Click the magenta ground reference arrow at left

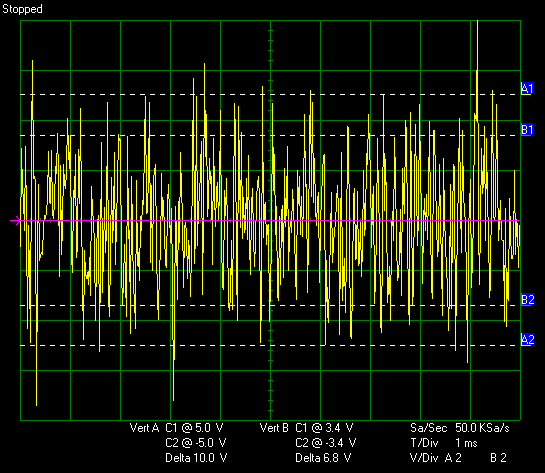(16, 220)
